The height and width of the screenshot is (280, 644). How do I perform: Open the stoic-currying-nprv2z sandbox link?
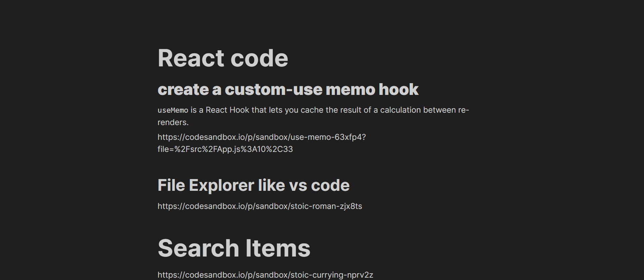pyautogui.click(x=265, y=275)
